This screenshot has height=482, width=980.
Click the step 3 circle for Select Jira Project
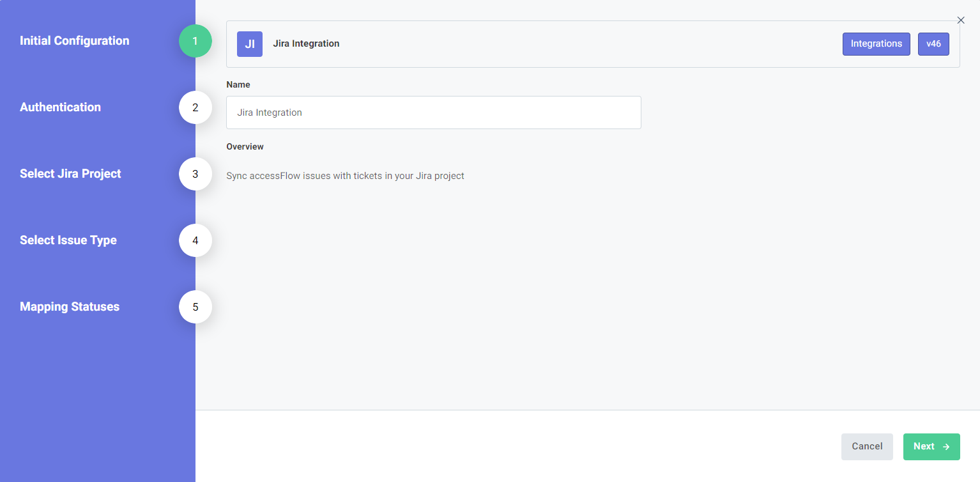pos(195,174)
